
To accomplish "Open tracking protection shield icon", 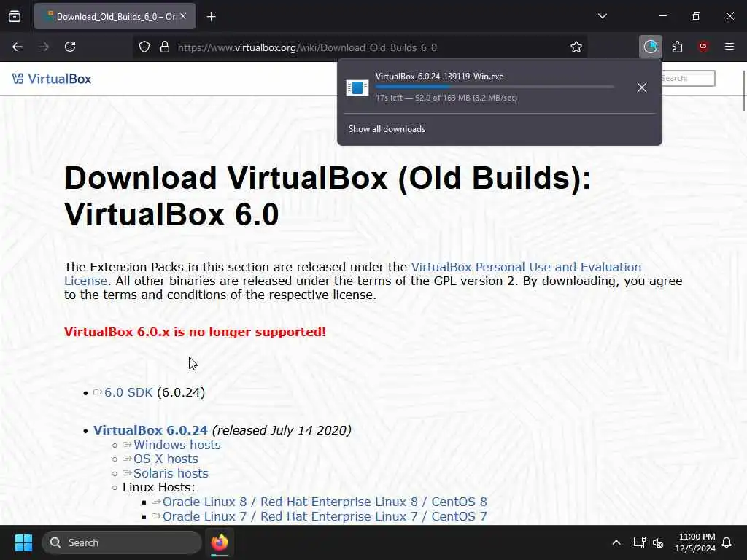I will 144,47.
